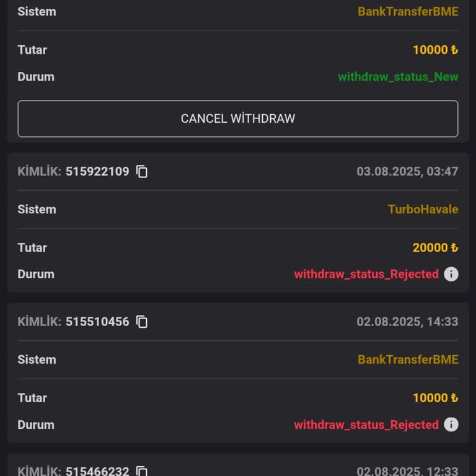The height and width of the screenshot is (476, 476).
Task: Click the 20000 ₺ amount
Action: (x=435, y=248)
